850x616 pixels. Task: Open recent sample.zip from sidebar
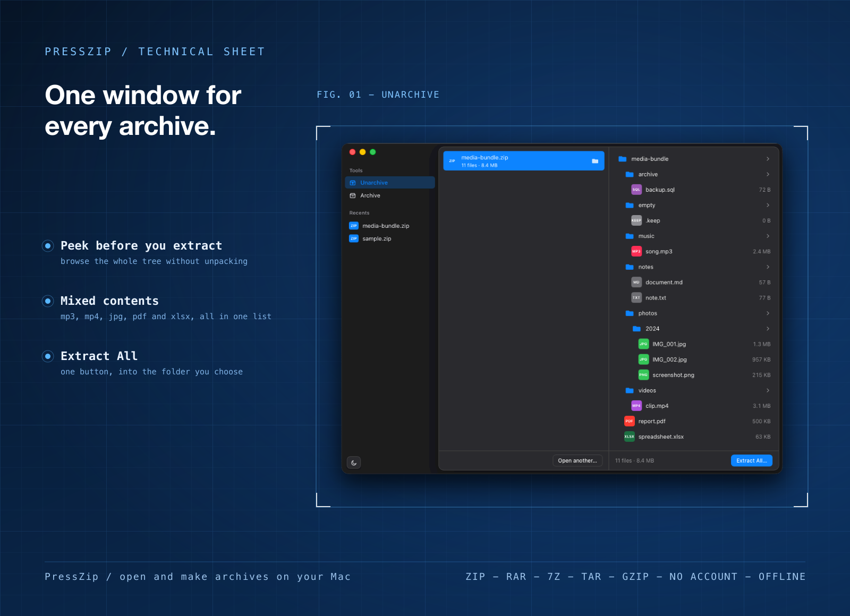(x=390, y=238)
